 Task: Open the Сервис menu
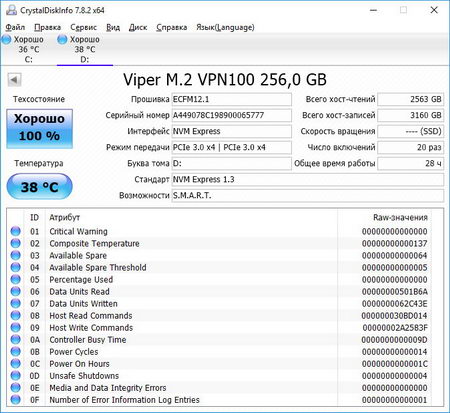pos(83,27)
